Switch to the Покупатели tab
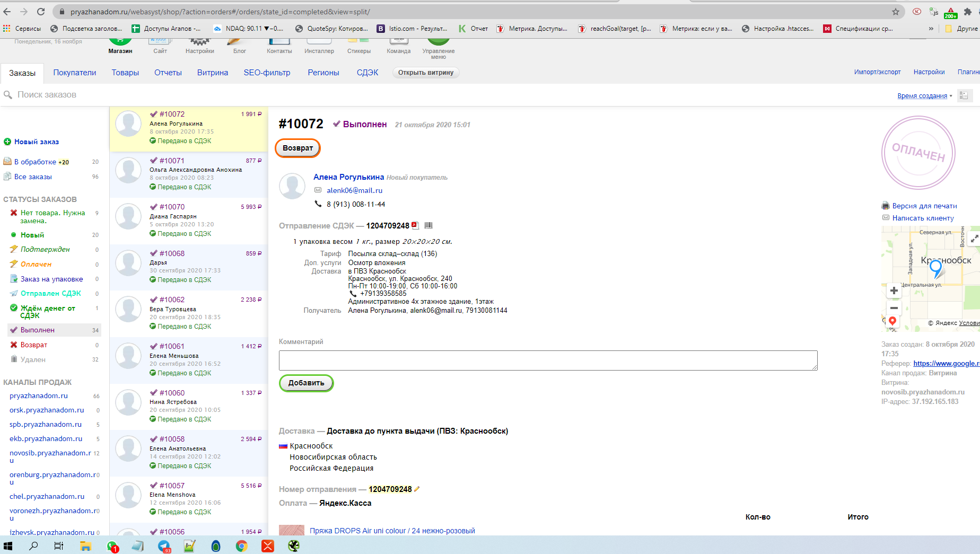This screenshot has height=554, width=980. click(75, 73)
